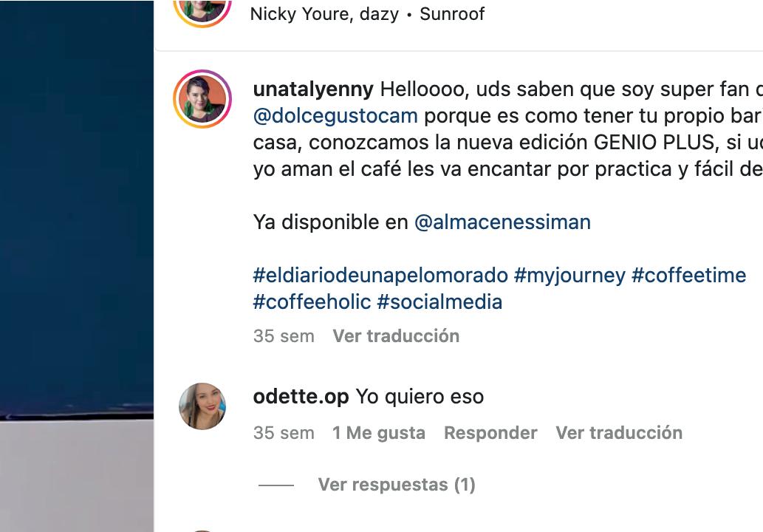
Task: Open the @dolcegustocam mention
Action: tap(335, 116)
